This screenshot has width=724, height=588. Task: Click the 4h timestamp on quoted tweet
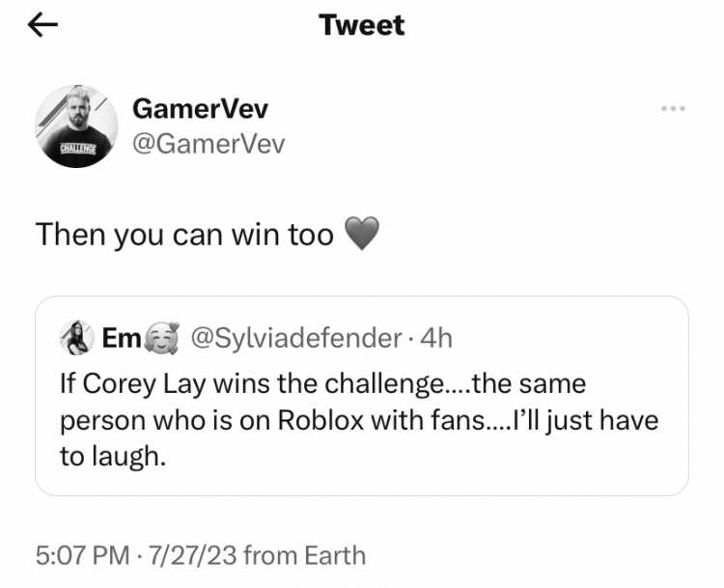[436, 339]
